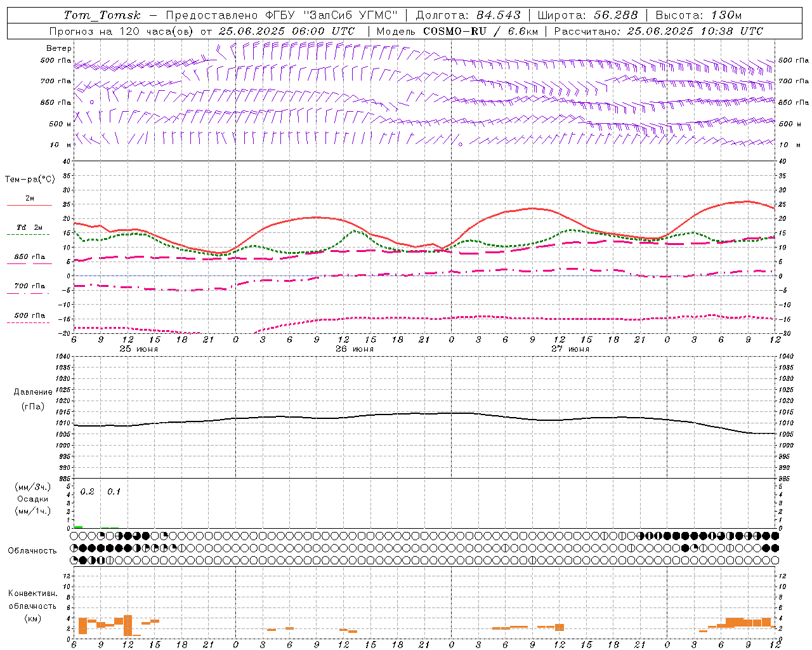Click the tallest orange convective bar on 25 июня
The height and width of the screenshot is (650, 812).
tap(128, 625)
